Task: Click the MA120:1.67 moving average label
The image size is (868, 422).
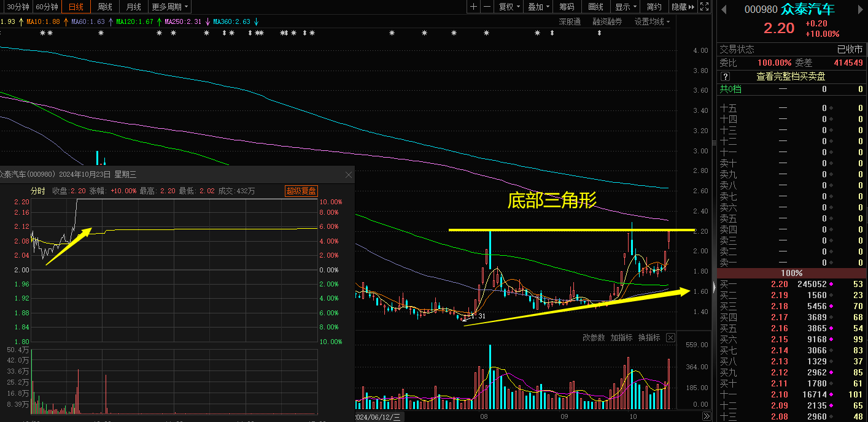Action: pyautogui.click(x=134, y=21)
